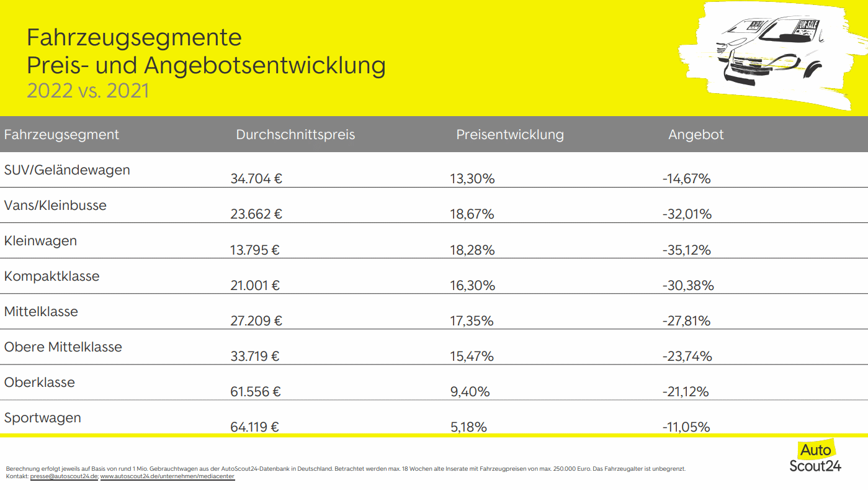This screenshot has height=490, width=868.
Task: Select the Preisentwicklung column header
Action: point(510,135)
